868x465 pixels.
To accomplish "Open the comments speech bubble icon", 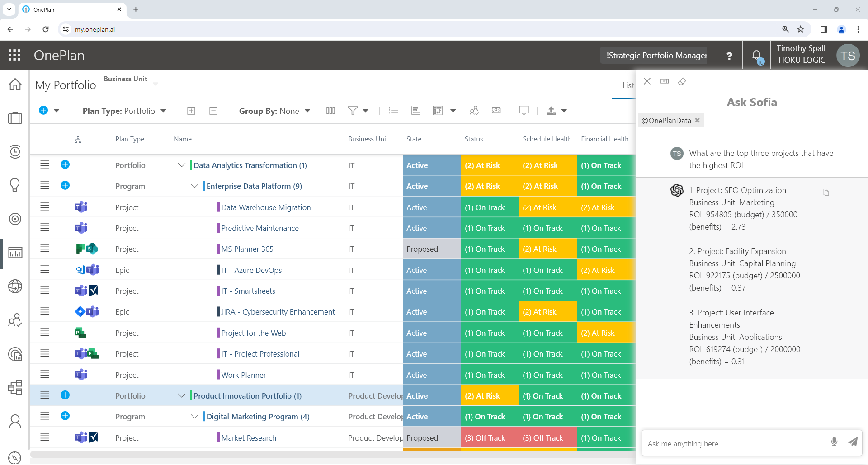I will click(x=524, y=111).
